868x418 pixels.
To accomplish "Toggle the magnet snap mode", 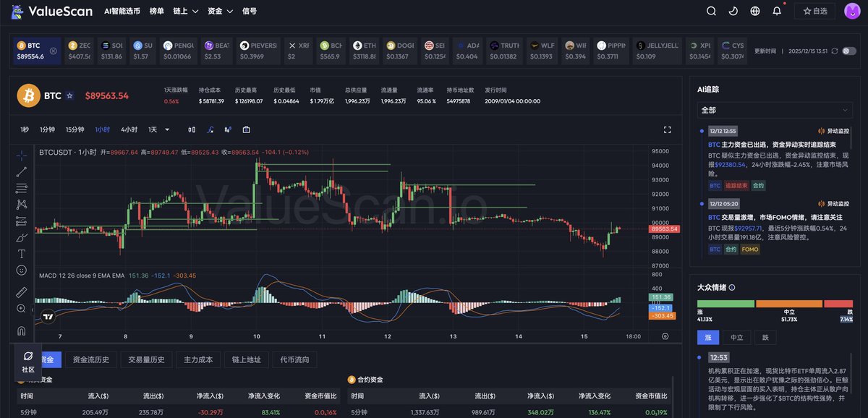I will coord(22,330).
